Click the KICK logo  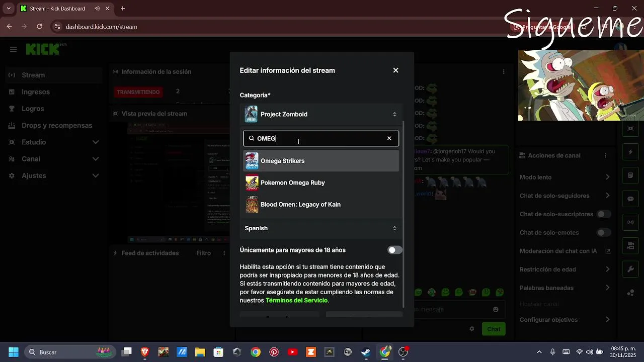43,49
